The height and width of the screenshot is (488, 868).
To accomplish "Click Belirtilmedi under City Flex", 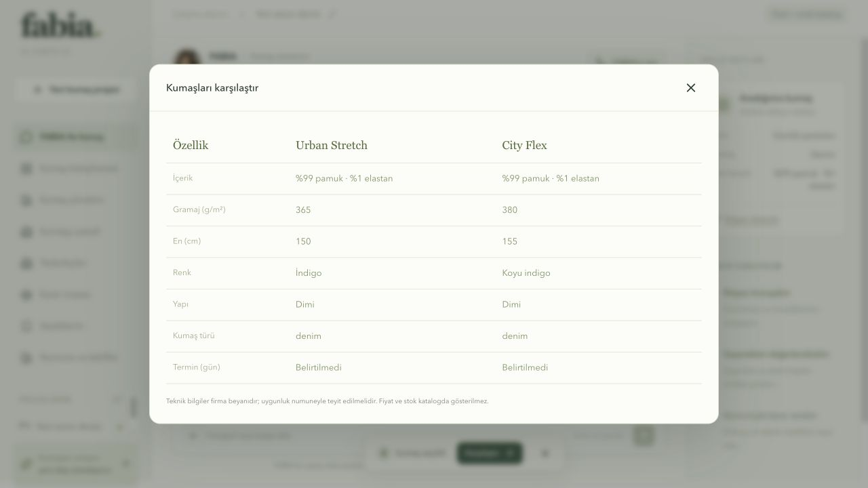I will coord(525,367).
